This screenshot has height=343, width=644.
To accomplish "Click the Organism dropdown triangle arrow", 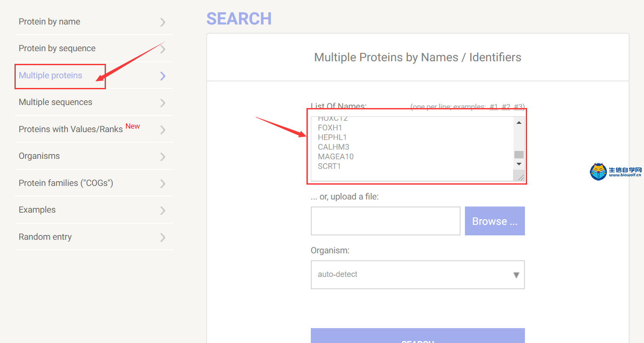I will 516,275.
